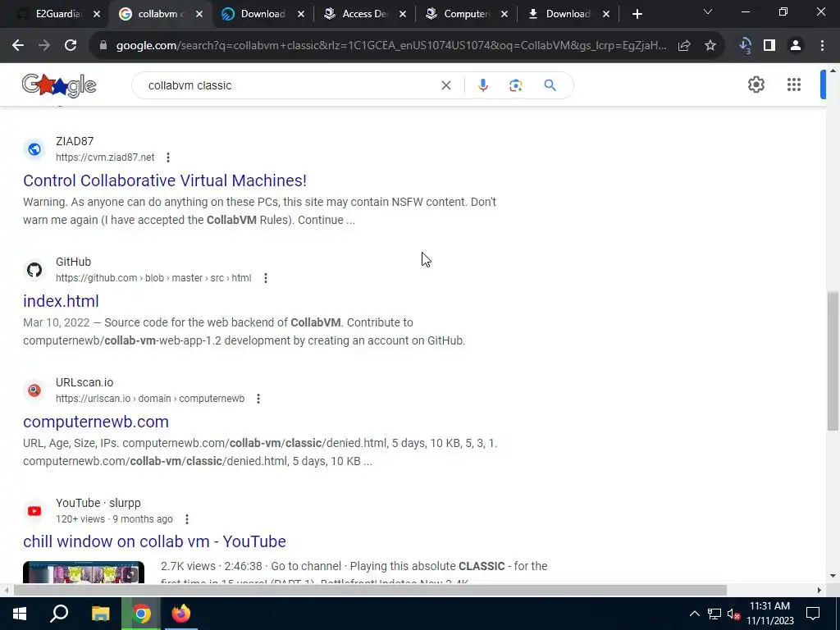The image size is (840, 630).
Task: Click the URLscan.io favicon
Action: [x=34, y=390]
